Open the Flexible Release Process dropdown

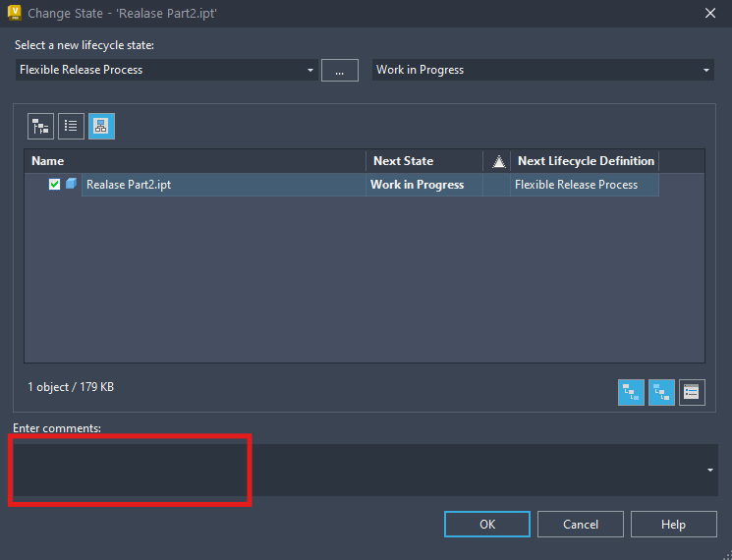(167, 70)
